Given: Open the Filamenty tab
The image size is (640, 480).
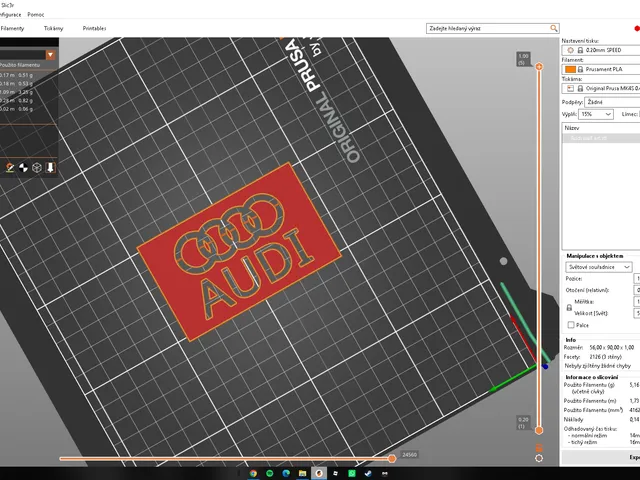Looking at the screenshot, I should pyautogui.click(x=12, y=28).
